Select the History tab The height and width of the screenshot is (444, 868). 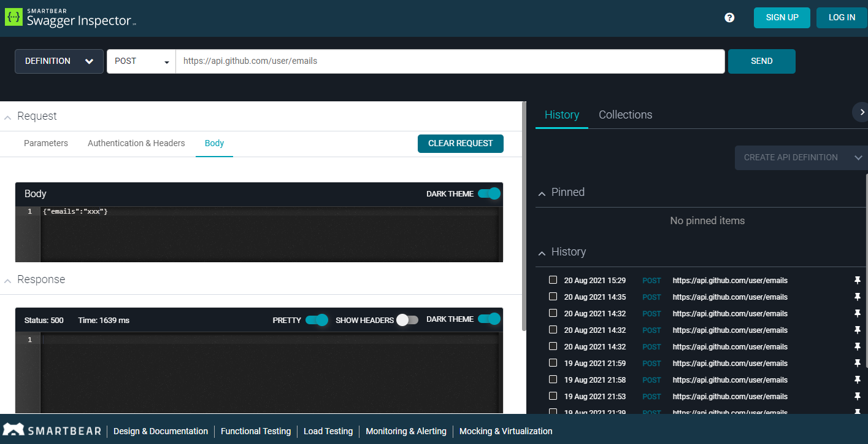click(x=562, y=115)
